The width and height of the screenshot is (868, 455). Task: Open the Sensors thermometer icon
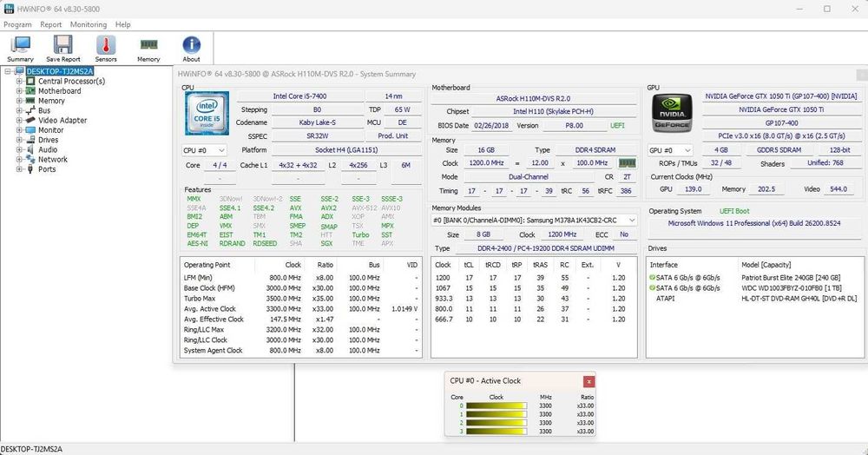tap(106, 45)
